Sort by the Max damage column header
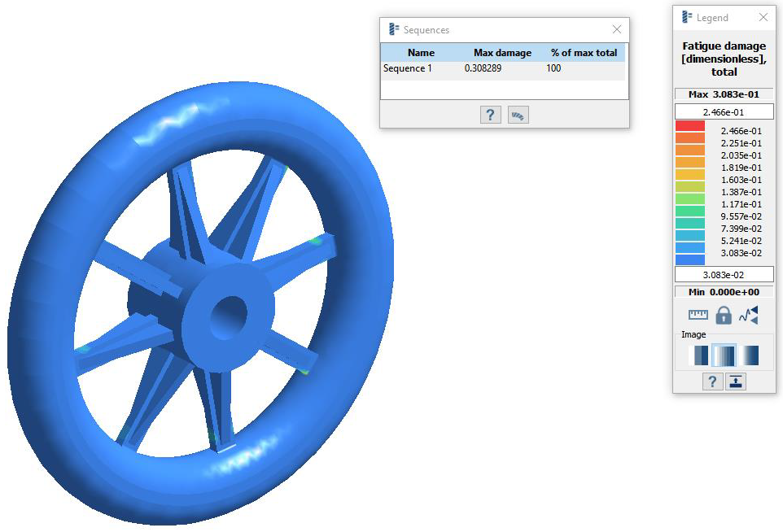 pyautogui.click(x=502, y=53)
